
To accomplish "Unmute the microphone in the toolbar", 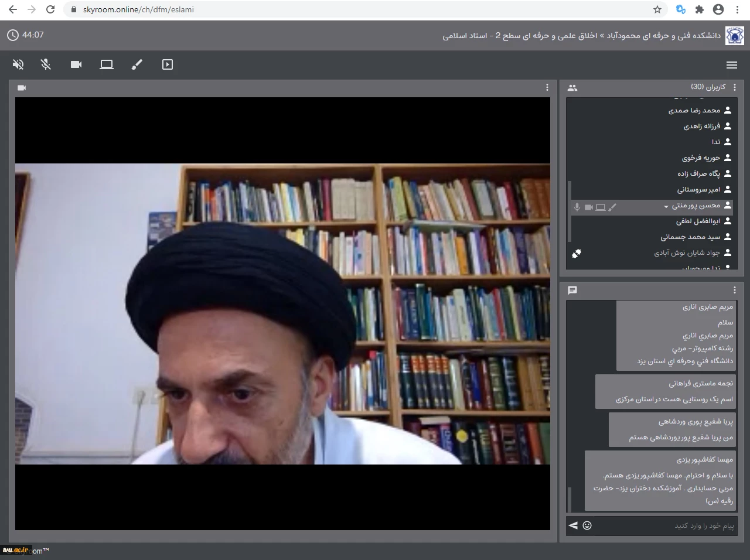I will pyautogui.click(x=46, y=64).
